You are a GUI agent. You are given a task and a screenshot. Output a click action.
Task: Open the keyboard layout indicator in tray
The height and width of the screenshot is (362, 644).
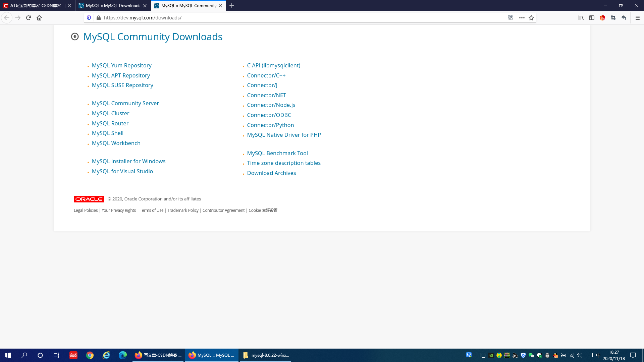click(x=589, y=355)
